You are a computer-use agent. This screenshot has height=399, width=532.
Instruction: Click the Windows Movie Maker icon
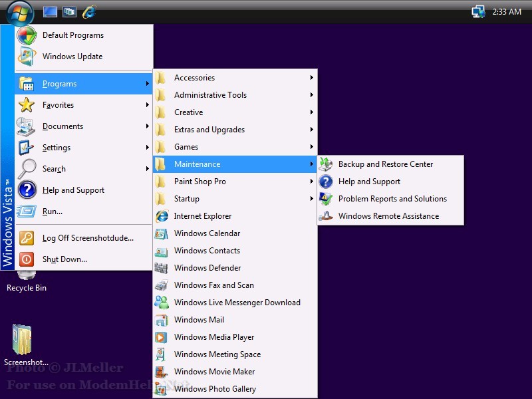(161, 372)
